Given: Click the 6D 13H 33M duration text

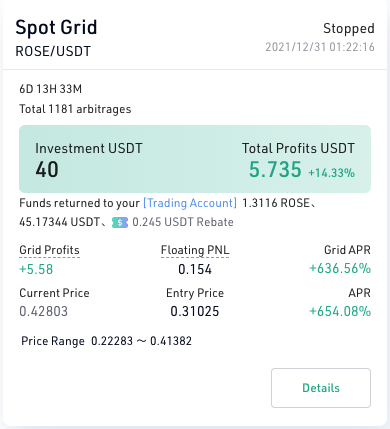Looking at the screenshot, I should tap(51, 89).
